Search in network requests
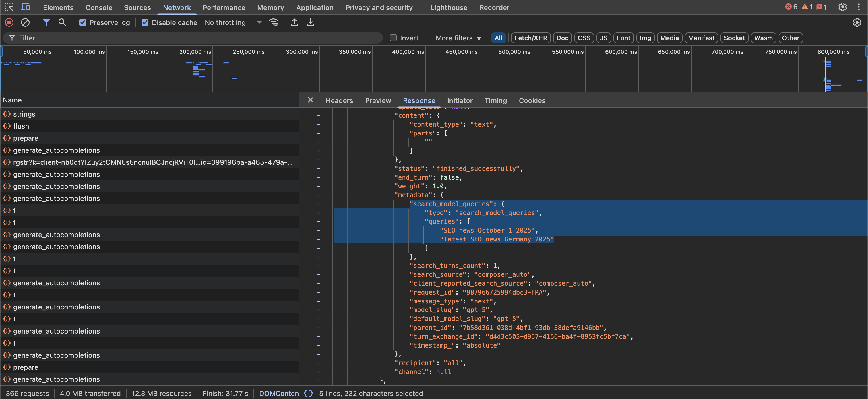The width and height of the screenshot is (868, 399). point(62,22)
